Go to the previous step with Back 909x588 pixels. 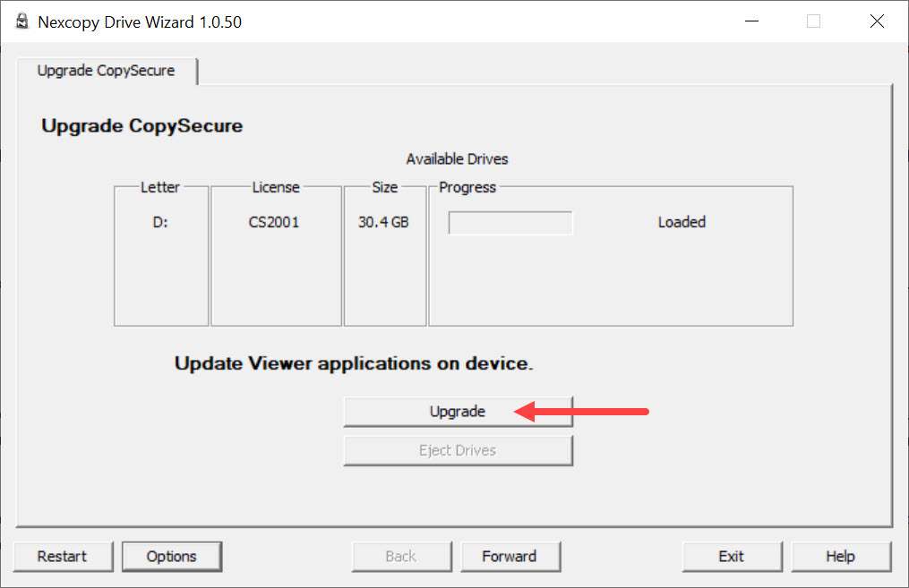[400, 556]
